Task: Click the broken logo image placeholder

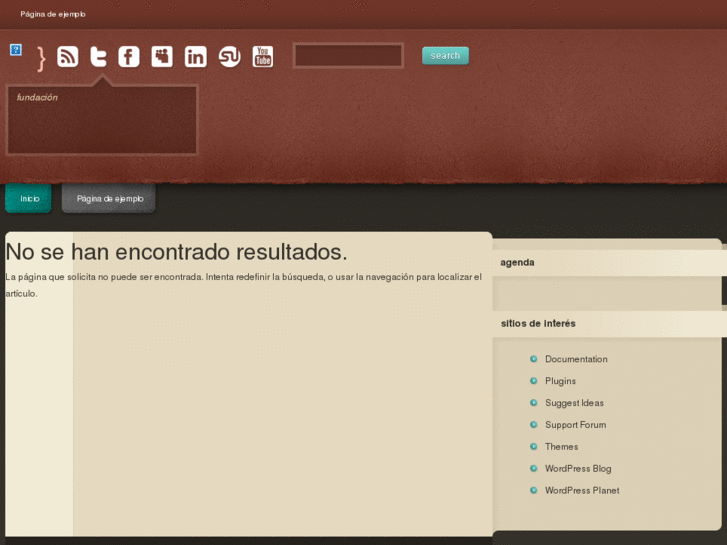Action: [16, 50]
